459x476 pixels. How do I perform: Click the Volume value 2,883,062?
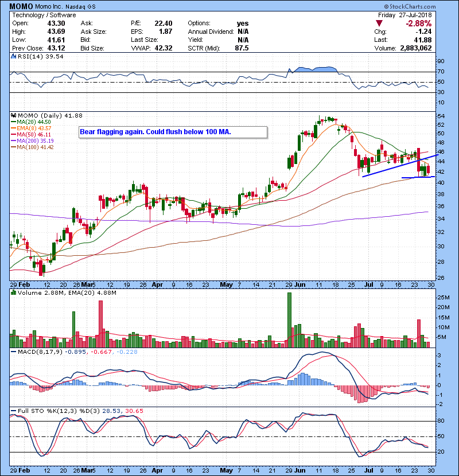(416, 48)
